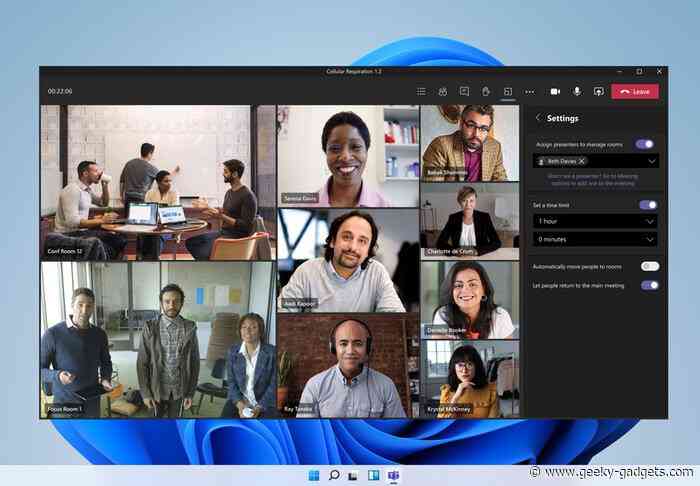Open the More actions ellipsis menu
This screenshot has width=700, height=486.
(529, 91)
